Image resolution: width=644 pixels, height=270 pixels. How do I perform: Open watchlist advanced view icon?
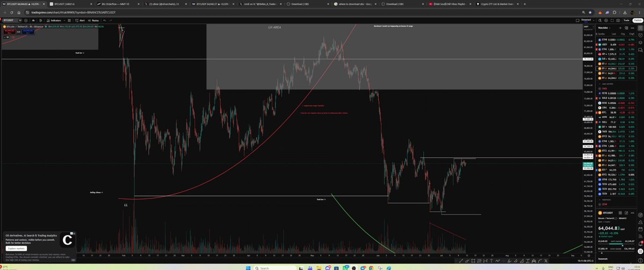[x=626, y=28]
